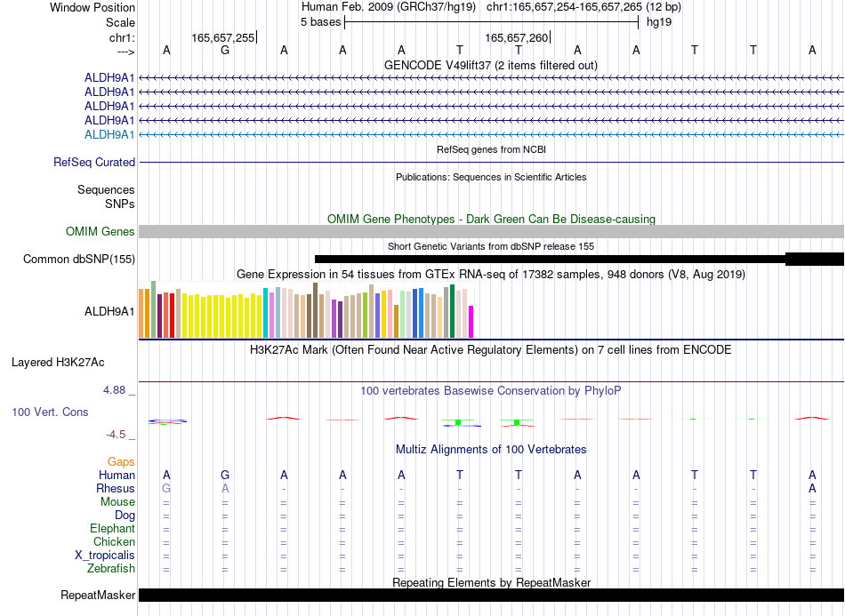The width and height of the screenshot is (845, 616).
Task: Click the Layered H3K27Ac track label
Action: point(58,363)
